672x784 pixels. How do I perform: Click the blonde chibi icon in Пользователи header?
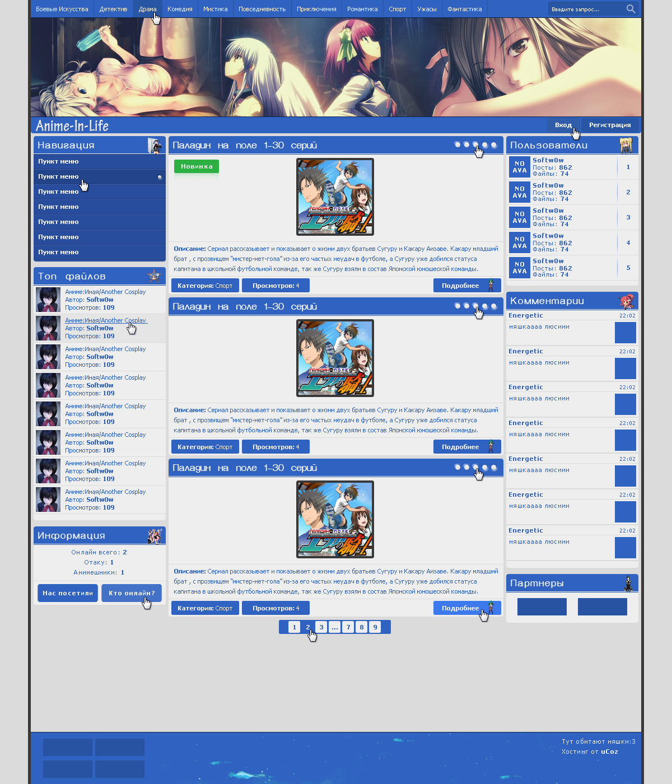(x=626, y=145)
